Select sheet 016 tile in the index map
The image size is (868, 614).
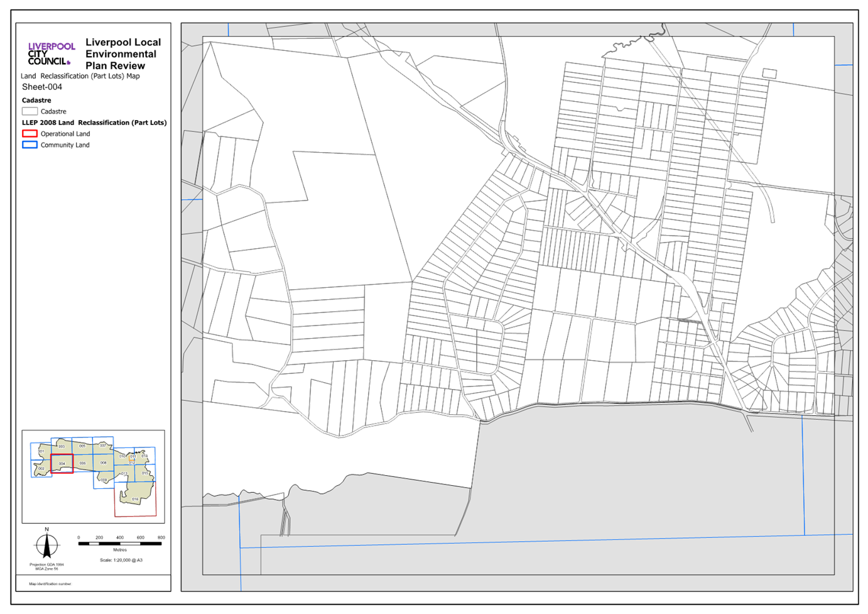pos(135,499)
